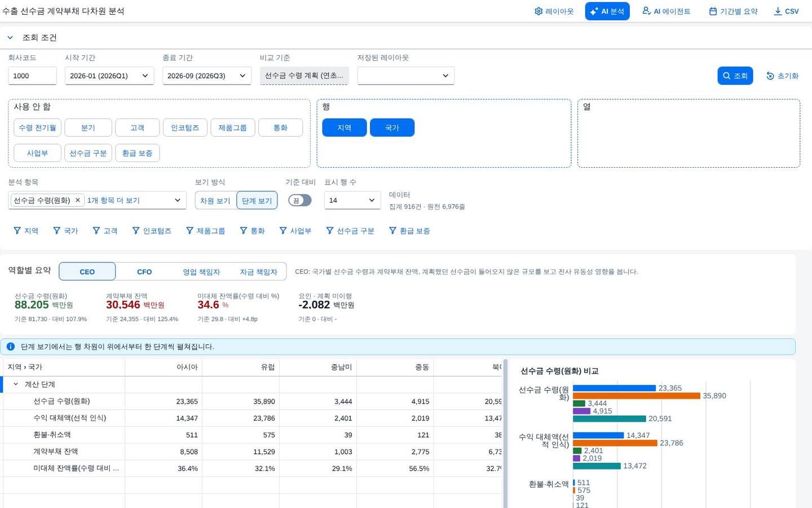Screen dimensions: 812x508
Task: Remove 선수금 수령(원화) chip from 분석 항목
Action: 78,200
